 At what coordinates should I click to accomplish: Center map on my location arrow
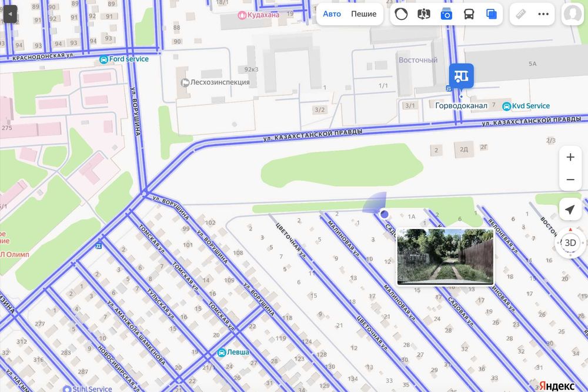click(x=570, y=210)
